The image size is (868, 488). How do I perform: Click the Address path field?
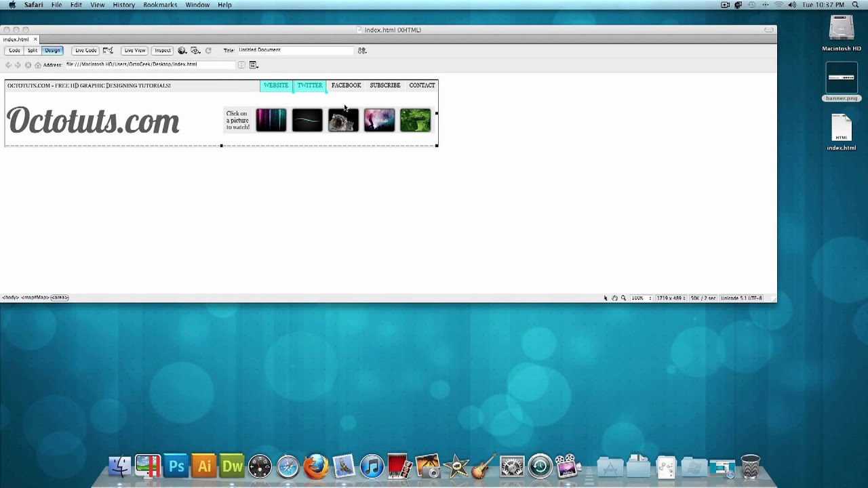[x=149, y=64]
